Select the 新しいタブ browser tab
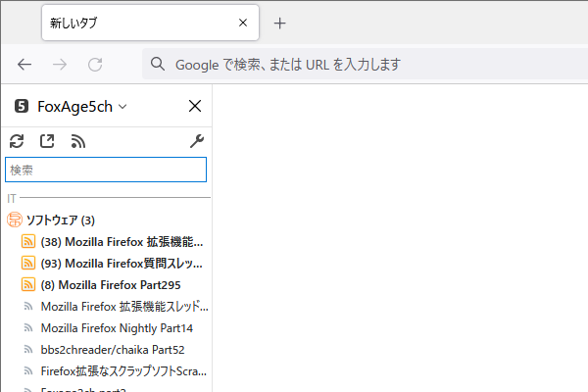The width and height of the screenshot is (588, 392). (150, 23)
